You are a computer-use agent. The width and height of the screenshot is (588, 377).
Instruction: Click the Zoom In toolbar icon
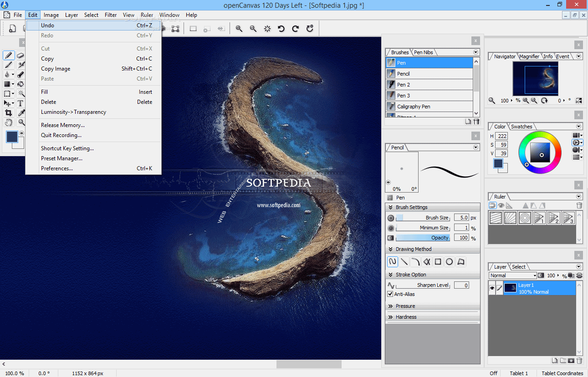coord(239,29)
